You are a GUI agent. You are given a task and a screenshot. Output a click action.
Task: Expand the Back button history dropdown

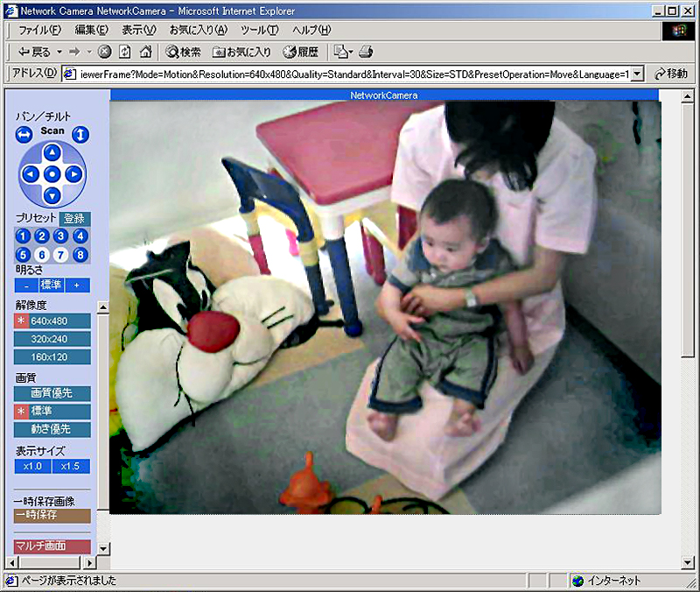point(59,52)
